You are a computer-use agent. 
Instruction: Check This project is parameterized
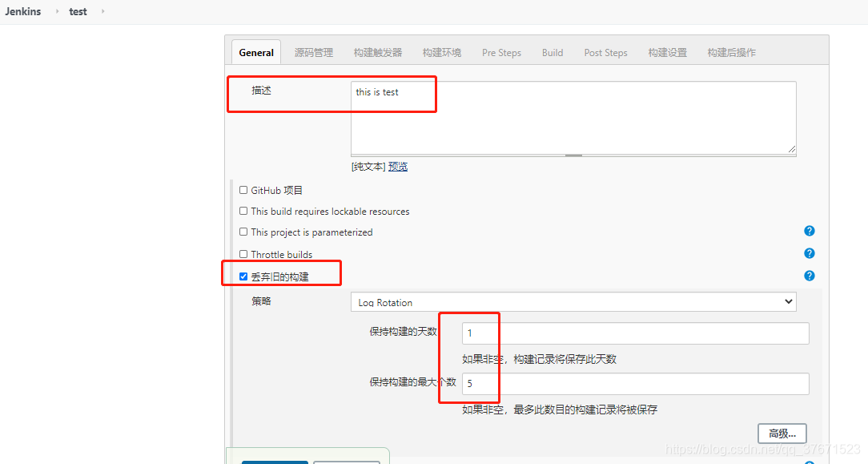243,232
